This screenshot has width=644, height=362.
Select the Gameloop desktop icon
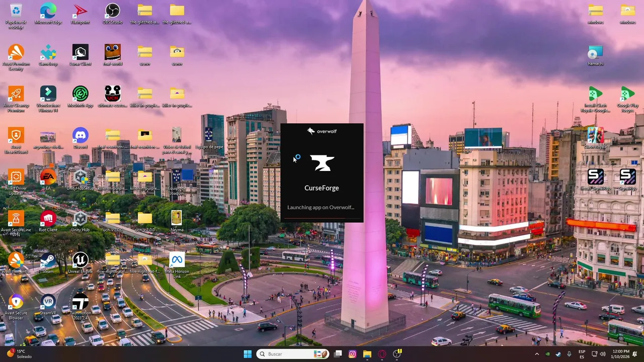[48, 55]
